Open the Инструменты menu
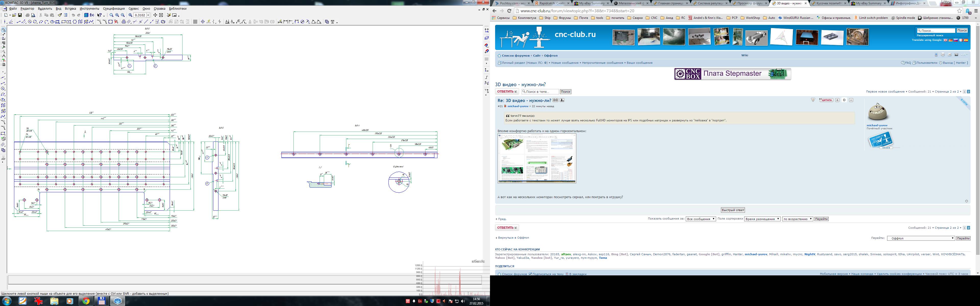 coord(89,8)
